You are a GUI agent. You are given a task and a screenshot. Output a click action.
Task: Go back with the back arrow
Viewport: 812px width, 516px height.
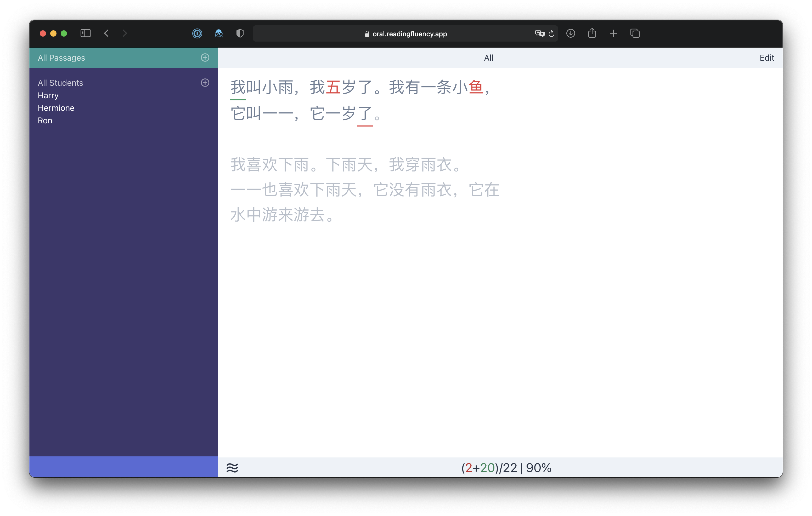pyautogui.click(x=106, y=33)
